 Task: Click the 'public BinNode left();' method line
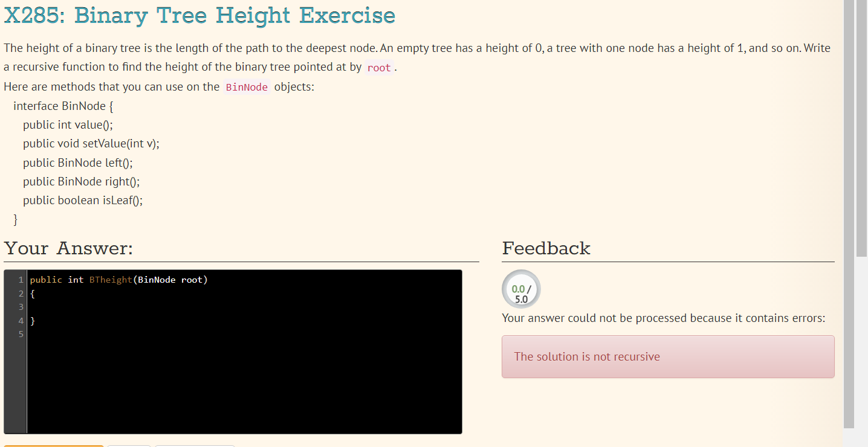[x=77, y=162]
